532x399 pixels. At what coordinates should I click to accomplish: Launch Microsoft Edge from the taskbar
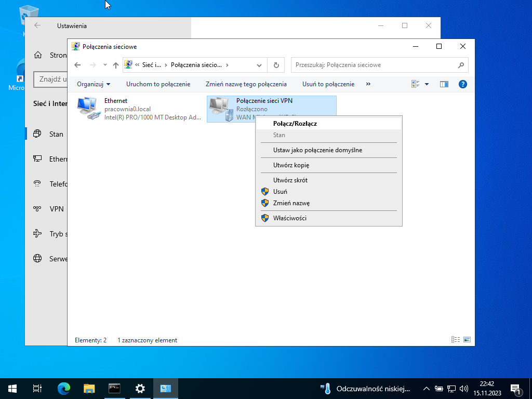(x=63, y=389)
